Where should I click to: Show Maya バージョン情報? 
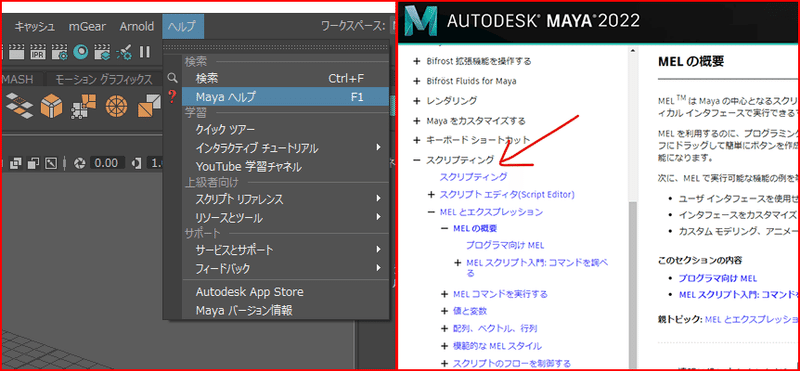click(285, 310)
